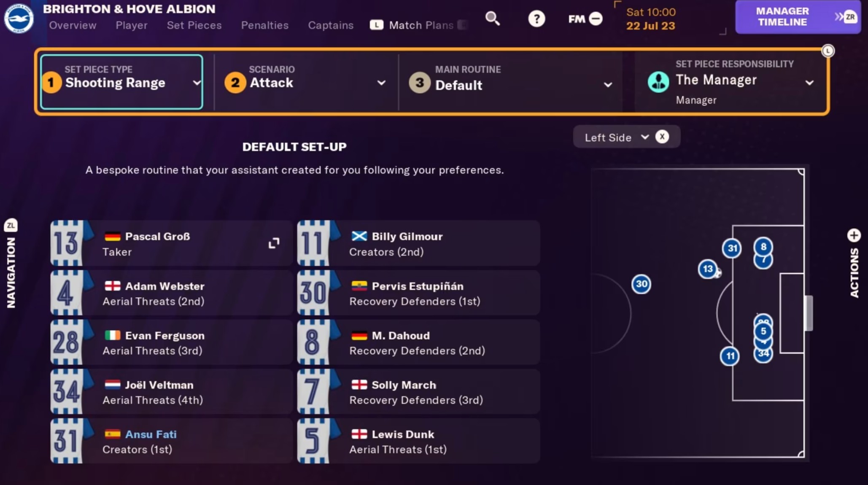Click the Brighton club crest icon
Viewport: 868px width, 485px height.
[x=19, y=18]
